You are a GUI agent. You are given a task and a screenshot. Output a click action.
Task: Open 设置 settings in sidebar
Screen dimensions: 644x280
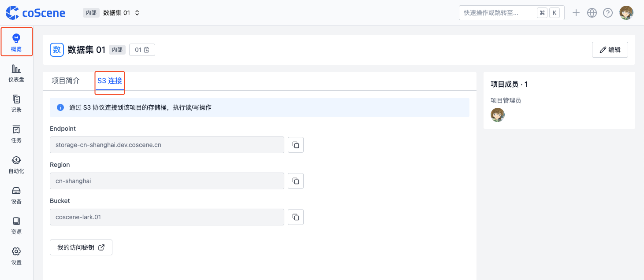(x=16, y=256)
